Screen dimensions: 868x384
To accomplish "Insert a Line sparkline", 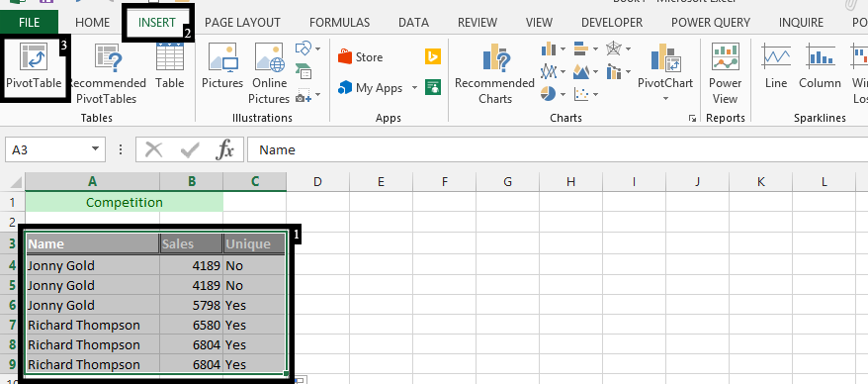I will (775, 66).
